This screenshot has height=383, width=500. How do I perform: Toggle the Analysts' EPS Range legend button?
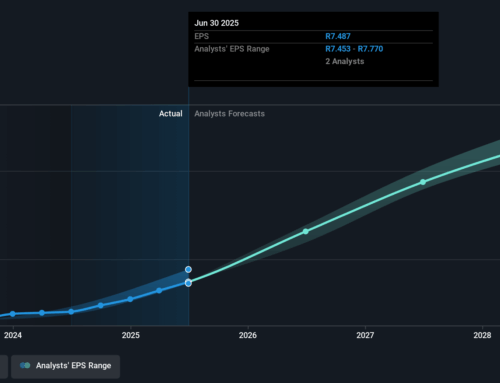pyautogui.click(x=65, y=366)
